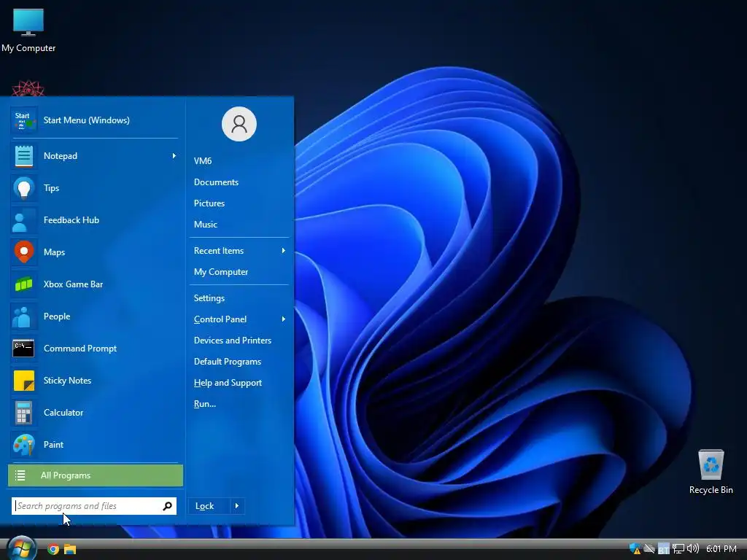Open Start Menu (Windows) pinned entry
The image size is (747, 560).
tap(96, 120)
